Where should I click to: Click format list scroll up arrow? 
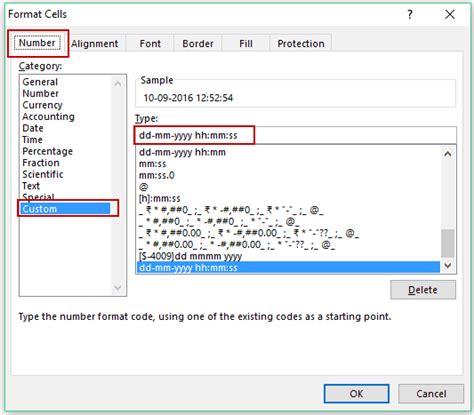pyautogui.click(x=448, y=154)
